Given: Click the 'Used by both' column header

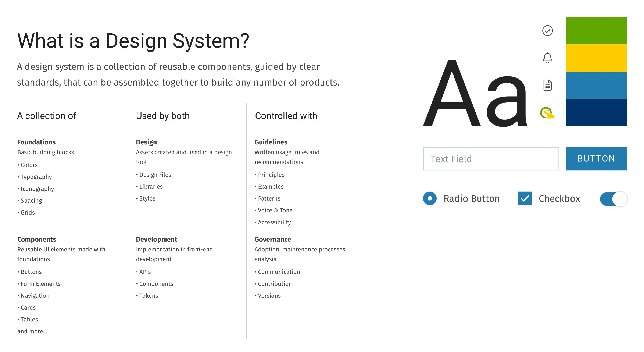Looking at the screenshot, I should pos(163,116).
